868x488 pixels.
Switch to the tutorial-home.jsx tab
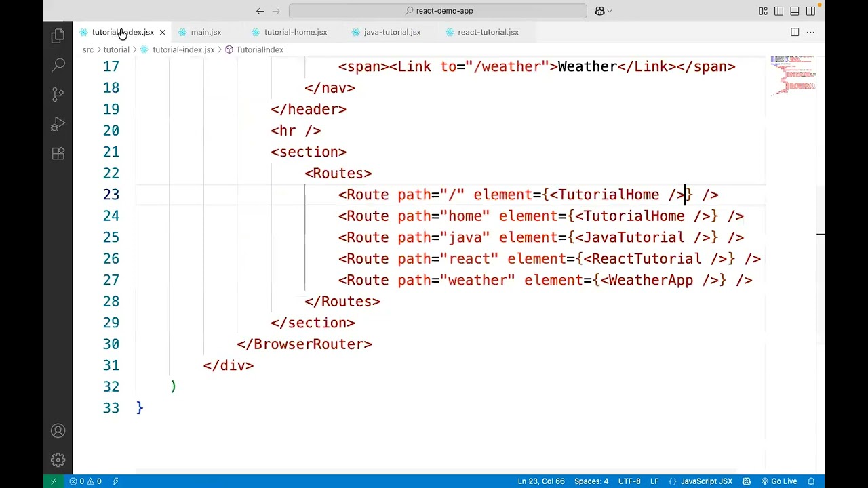pyautogui.click(x=295, y=32)
